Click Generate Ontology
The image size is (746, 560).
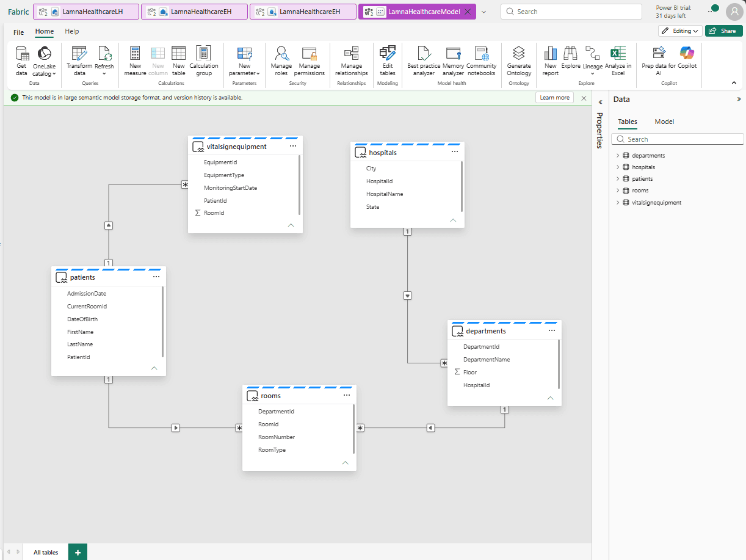click(519, 61)
